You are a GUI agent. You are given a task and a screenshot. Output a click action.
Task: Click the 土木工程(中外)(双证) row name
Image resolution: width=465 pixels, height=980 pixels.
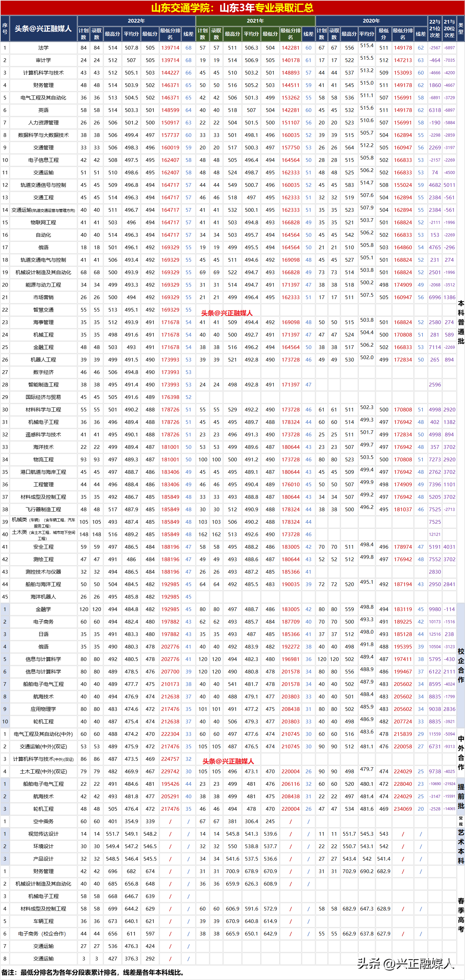43,772
